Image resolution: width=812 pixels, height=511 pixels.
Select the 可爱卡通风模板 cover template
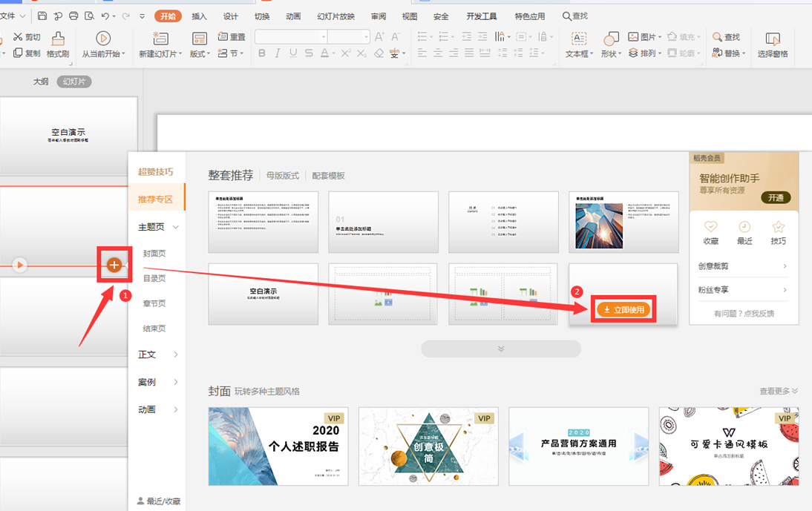tap(729, 446)
